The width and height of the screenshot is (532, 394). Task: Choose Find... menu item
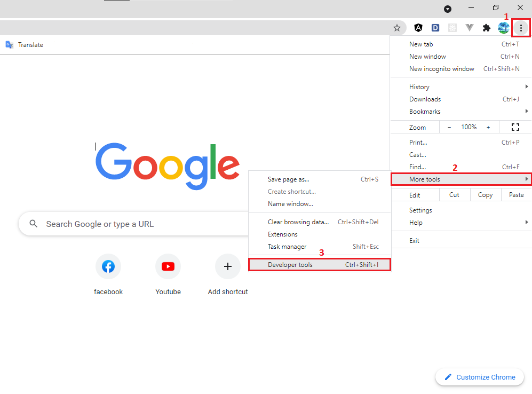coord(461,167)
